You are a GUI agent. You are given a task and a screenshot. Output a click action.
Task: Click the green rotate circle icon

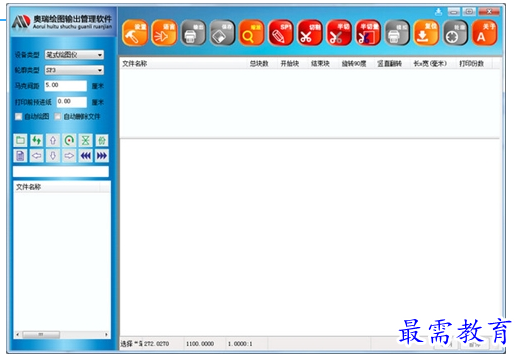coord(69,140)
